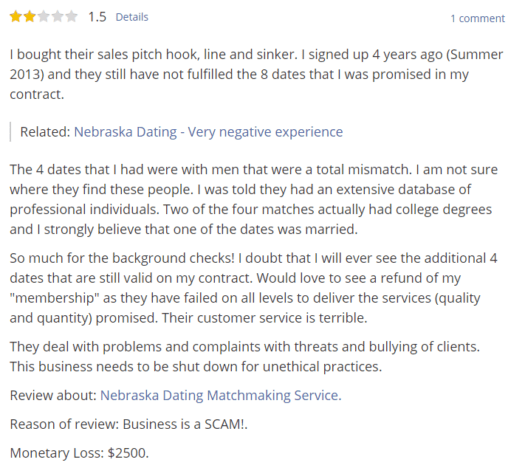
Task: Click the 'Review about:' label
Action: 54,395
